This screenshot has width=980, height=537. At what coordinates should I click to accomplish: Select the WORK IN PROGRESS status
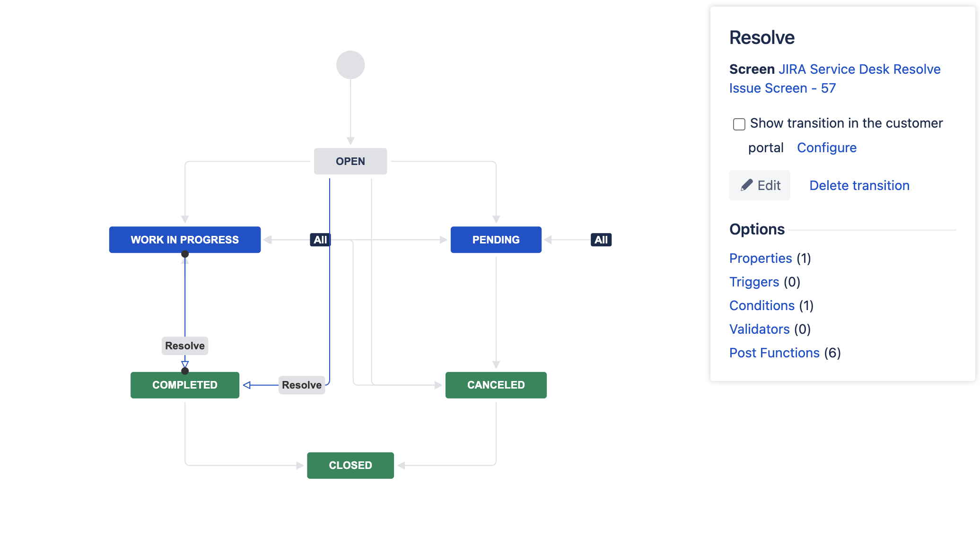coord(184,240)
